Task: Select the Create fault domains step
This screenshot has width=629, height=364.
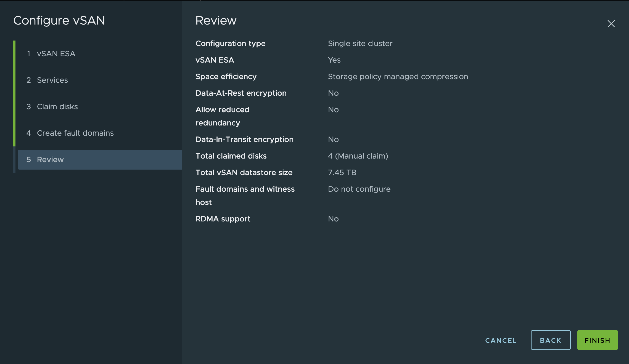Action: click(x=75, y=133)
